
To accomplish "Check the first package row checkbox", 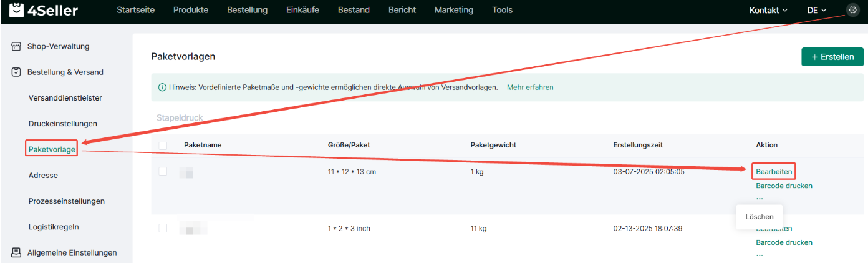I will (x=163, y=171).
